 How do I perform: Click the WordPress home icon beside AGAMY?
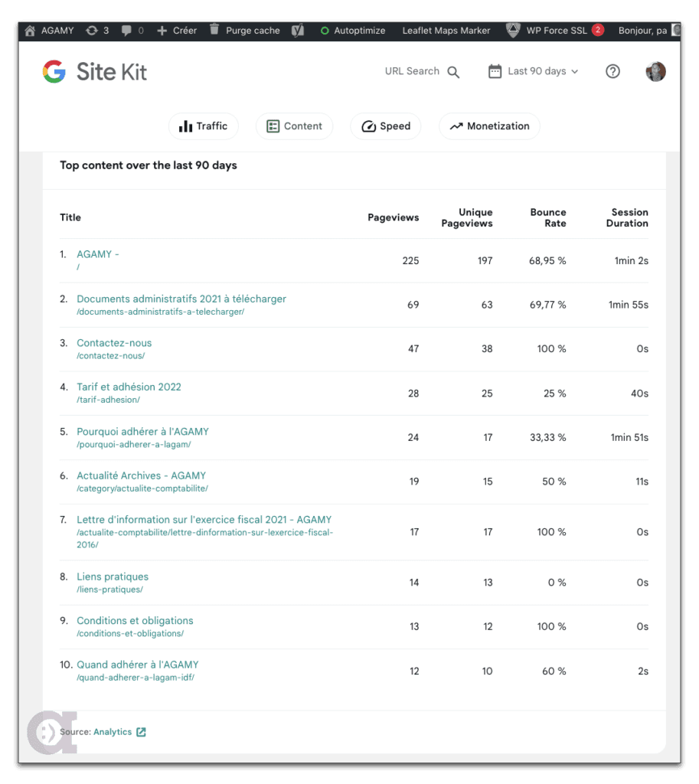pos(30,31)
